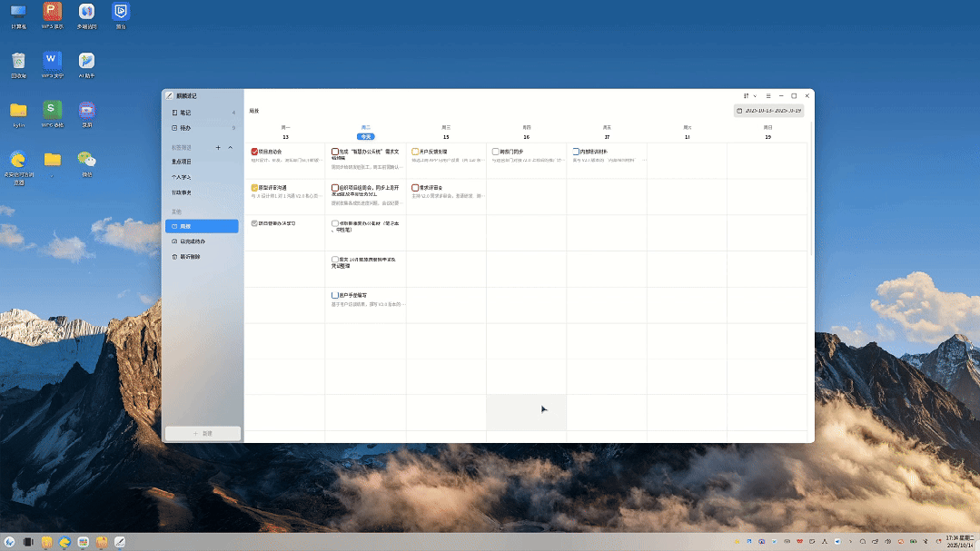Click the start menu icon in taskbar
980x551 pixels.
tap(9, 542)
